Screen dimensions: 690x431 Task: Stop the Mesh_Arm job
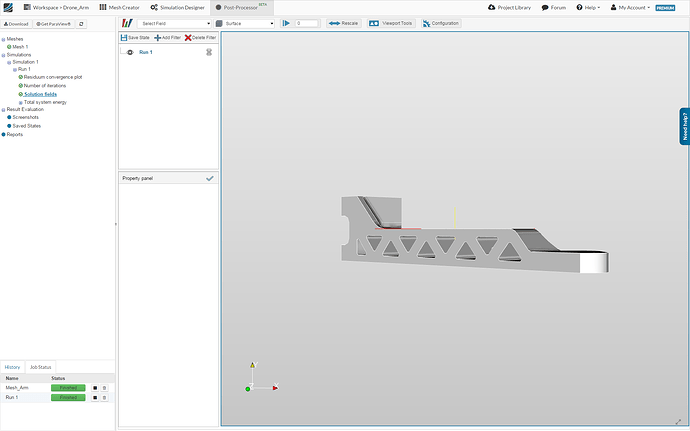coord(95,387)
